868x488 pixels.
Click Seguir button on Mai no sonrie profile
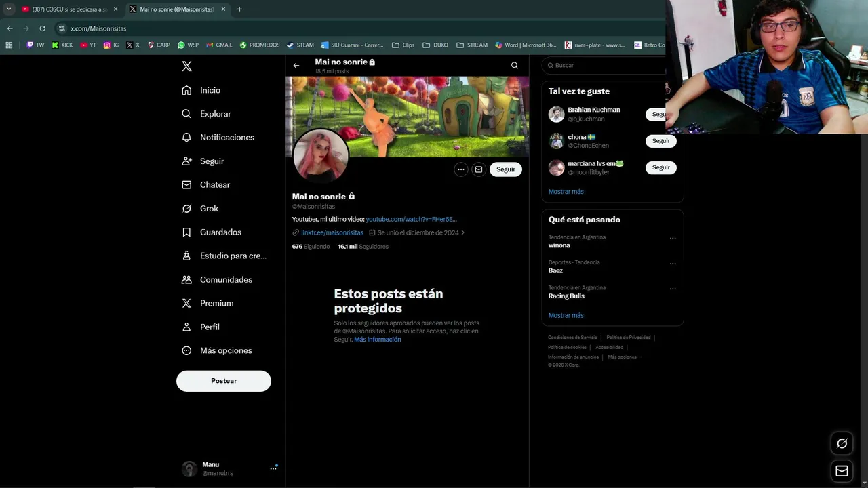click(x=506, y=169)
